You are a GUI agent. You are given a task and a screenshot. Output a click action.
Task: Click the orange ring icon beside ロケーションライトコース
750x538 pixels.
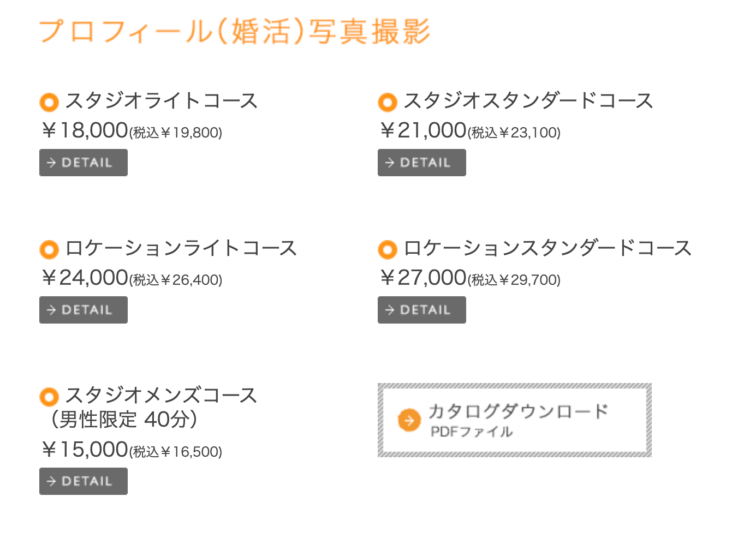tap(49, 250)
